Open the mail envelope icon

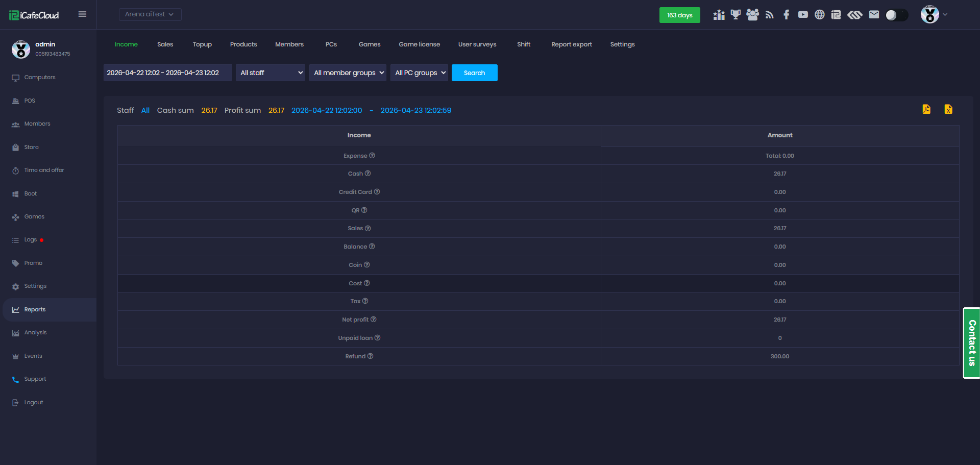tap(874, 15)
